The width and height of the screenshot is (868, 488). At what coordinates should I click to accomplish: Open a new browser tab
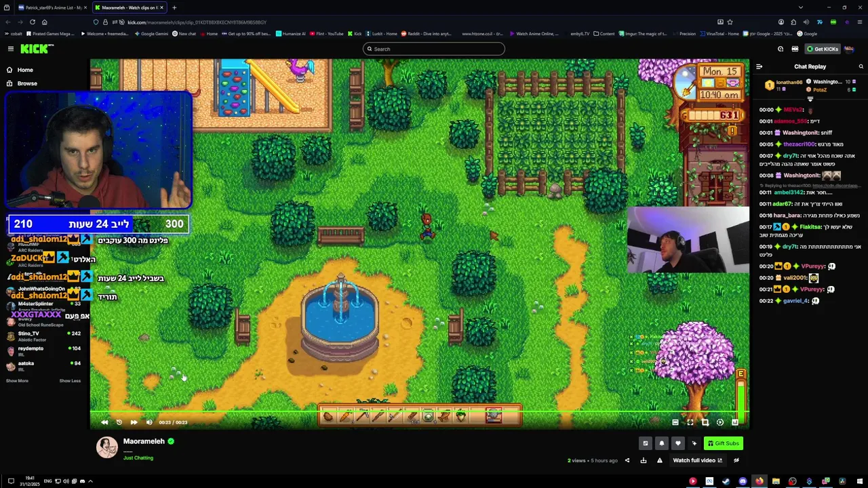[x=174, y=7]
